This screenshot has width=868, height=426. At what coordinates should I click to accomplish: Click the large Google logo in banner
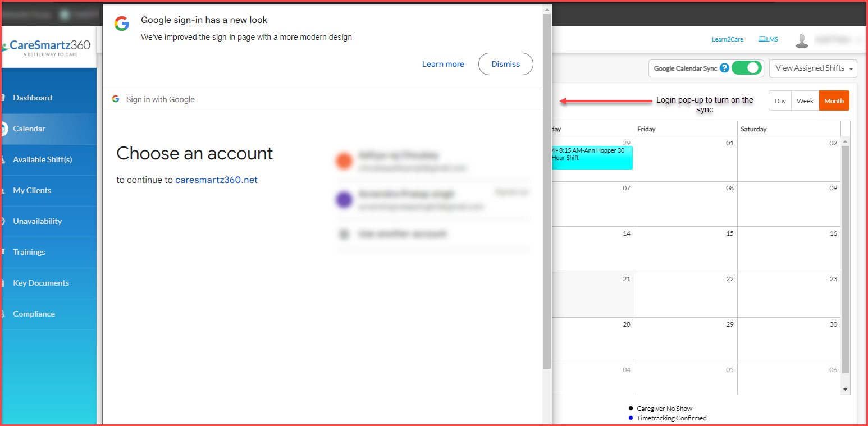122,24
